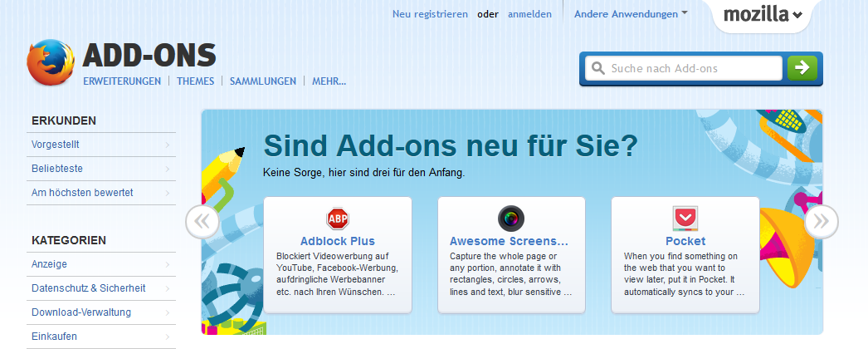Expand Andere Anwendungen dropdown
Viewport: 868px width, 349px height.
point(631,14)
